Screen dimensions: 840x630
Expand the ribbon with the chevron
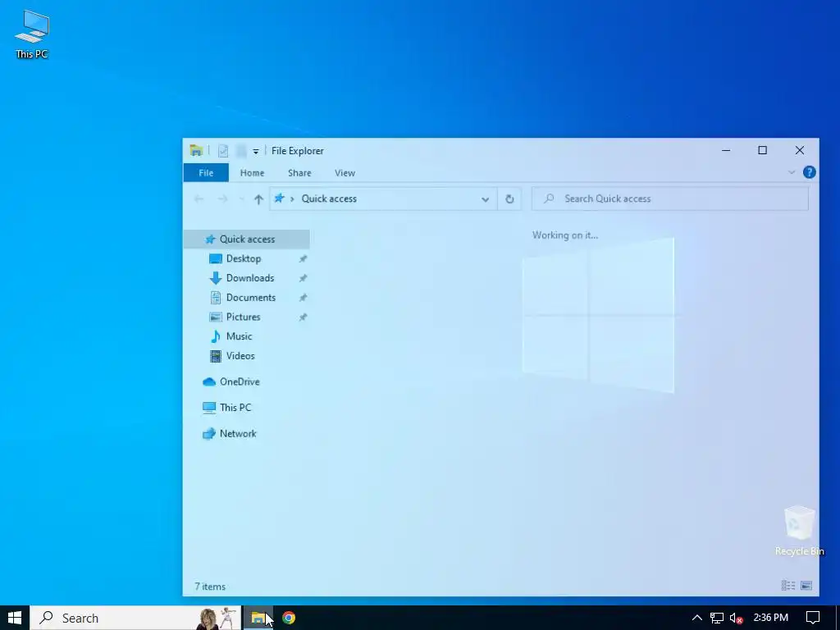pyautogui.click(x=792, y=172)
